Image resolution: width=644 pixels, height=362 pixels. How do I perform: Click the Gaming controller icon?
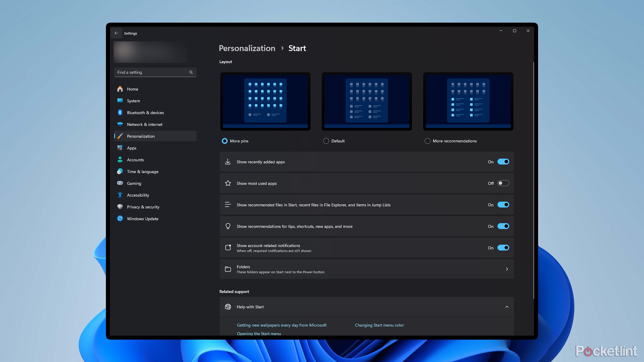click(x=120, y=183)
